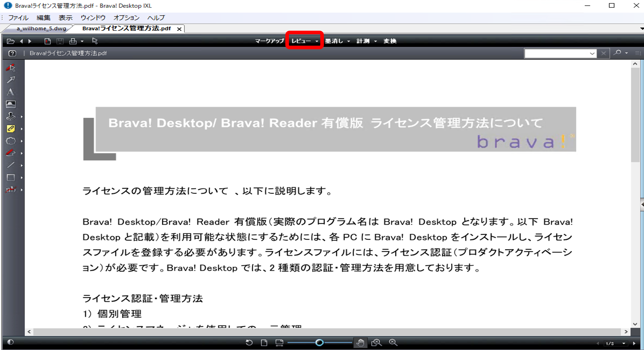
Task: Toggle the contrast circle icon at bottom left
Action: point(10,342)
